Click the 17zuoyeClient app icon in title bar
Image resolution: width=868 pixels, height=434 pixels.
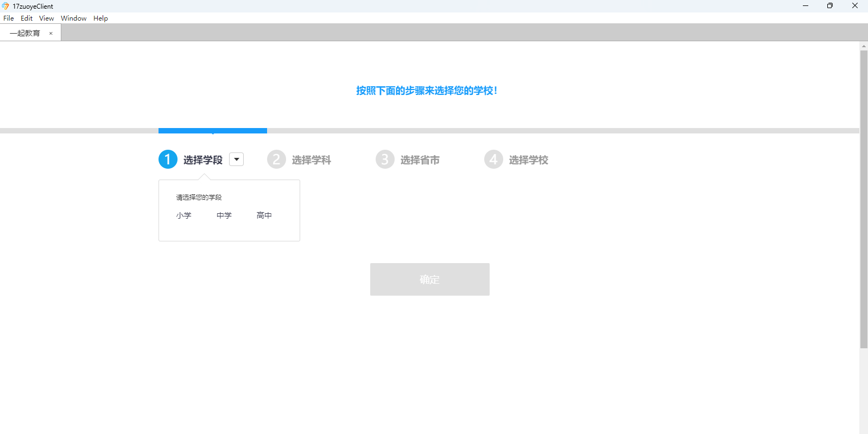click(x=5, y=6)
